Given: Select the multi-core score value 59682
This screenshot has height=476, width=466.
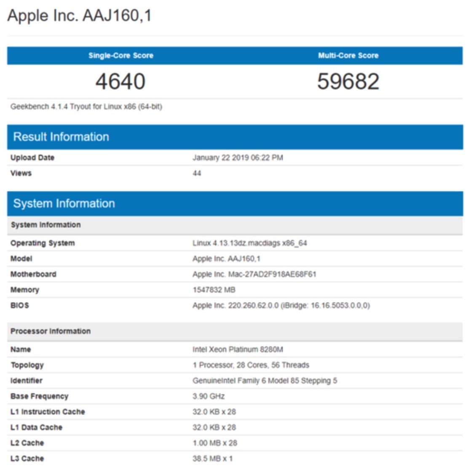Looking at the screenshot, I should [348, 82].
